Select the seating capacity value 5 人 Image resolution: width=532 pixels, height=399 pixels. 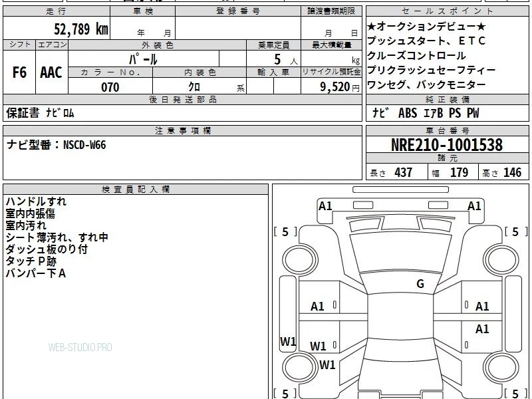(286, 60)
